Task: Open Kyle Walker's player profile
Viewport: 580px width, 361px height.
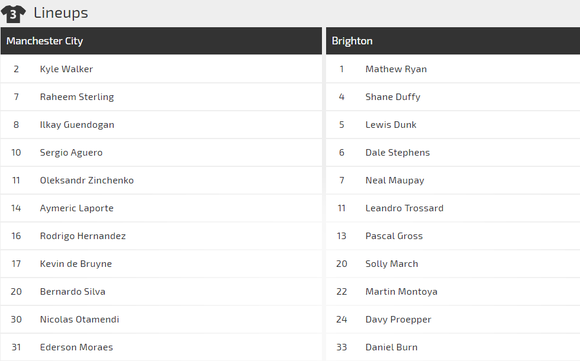Action: [66, 69]
